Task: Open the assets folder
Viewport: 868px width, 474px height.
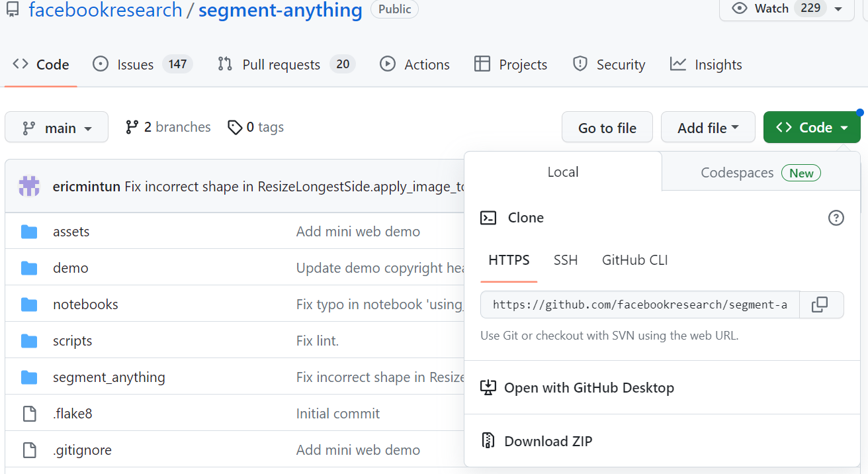Action: [71, 232]
